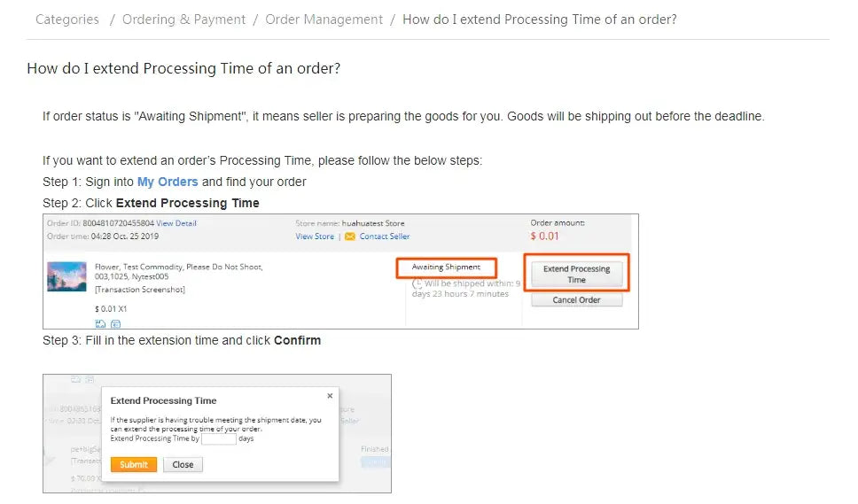
Task: Click the View Detail link
Action: pos(176,223)
